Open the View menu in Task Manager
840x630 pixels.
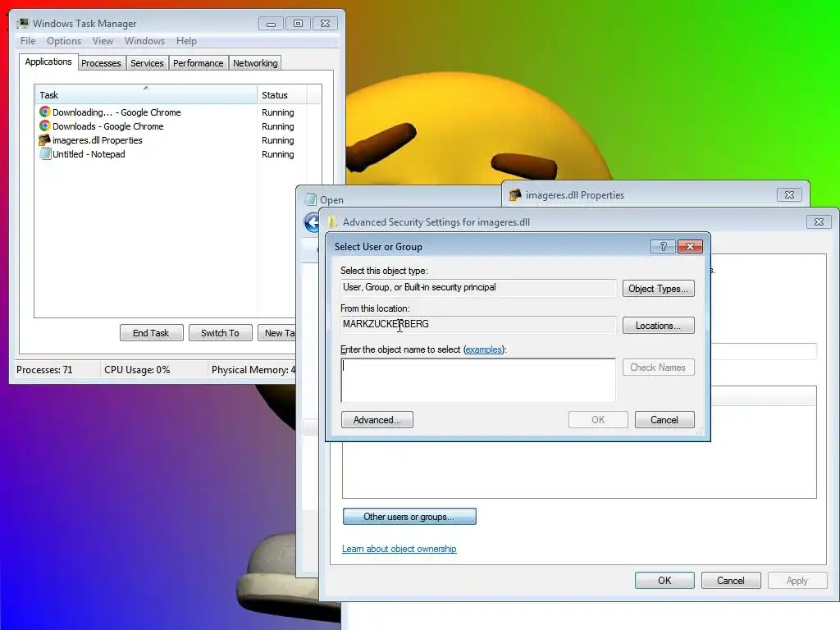[103, 41]
